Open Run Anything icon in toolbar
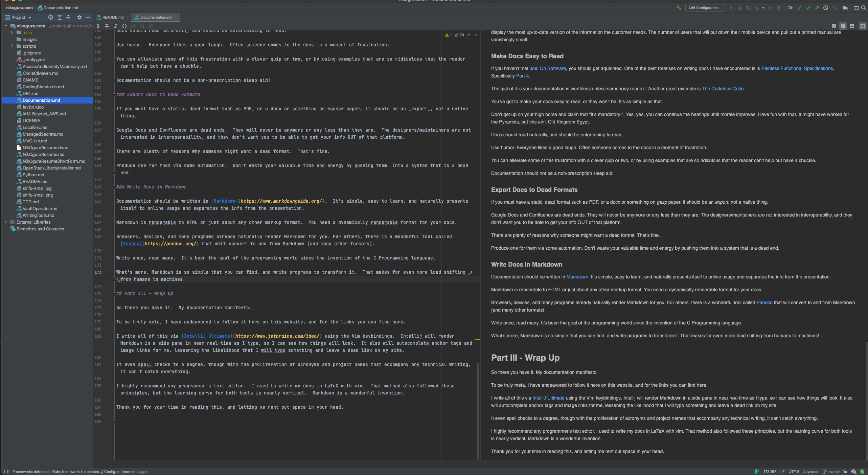868x475 pixels. [856, 8]
